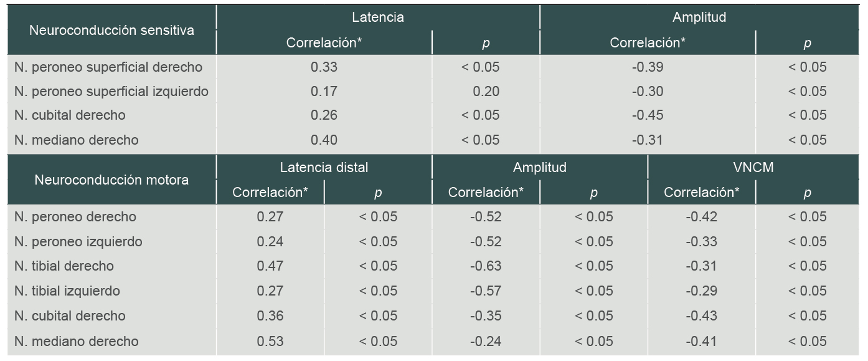Select the 0.47 distal latency value
This screenshot has width=868, height=361.
[x=270, y=266]
